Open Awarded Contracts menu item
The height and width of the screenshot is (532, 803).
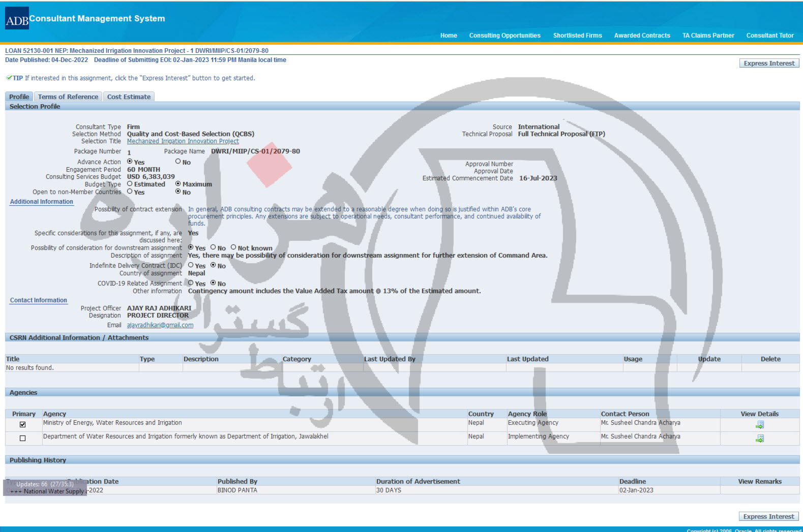pos(642,36)
